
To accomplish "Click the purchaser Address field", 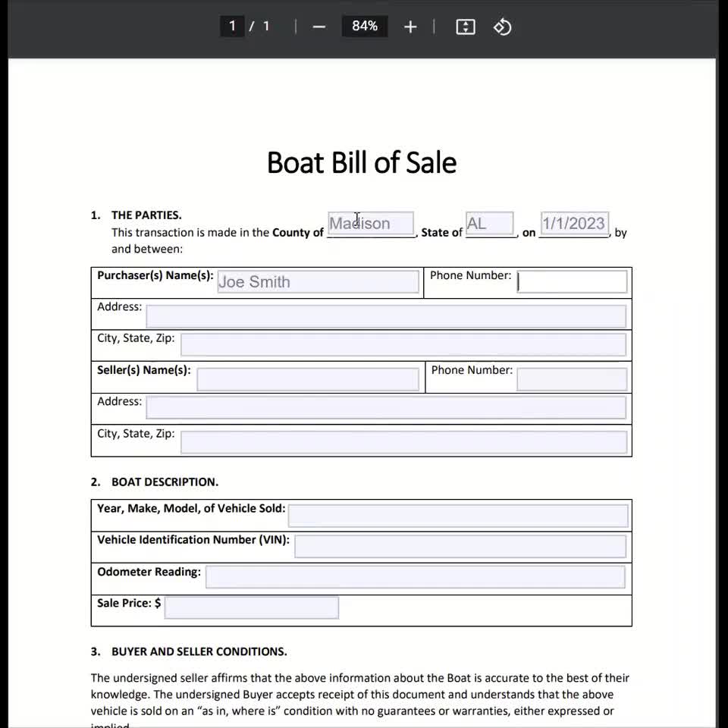I will [388, 315].
